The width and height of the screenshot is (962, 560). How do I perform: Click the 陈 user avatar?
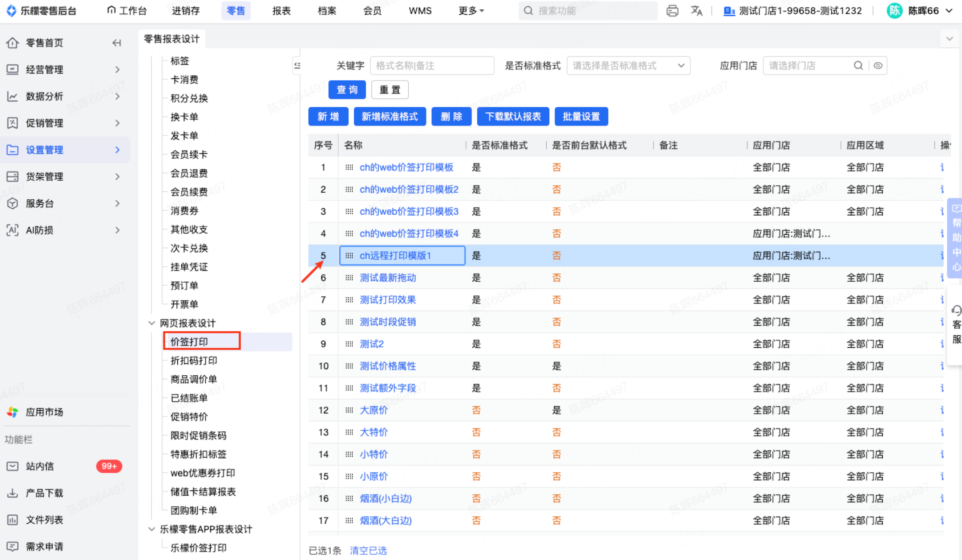[x=894, y=11]
